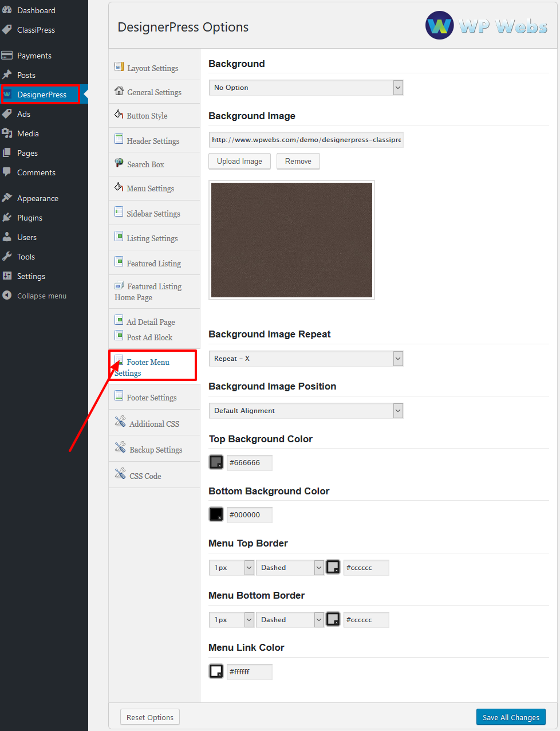
Task: Click the WP Webs logo
Action: pos(486,26)
